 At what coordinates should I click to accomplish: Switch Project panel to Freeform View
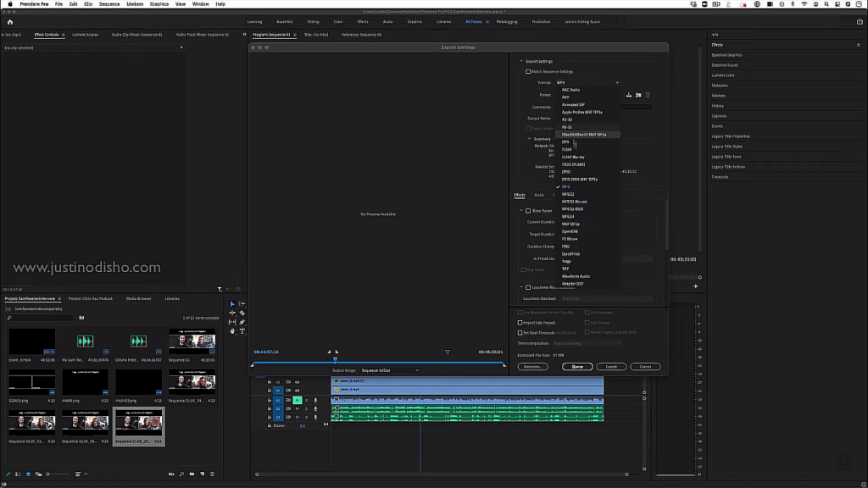pyautogui.click(x=38, y=474)
